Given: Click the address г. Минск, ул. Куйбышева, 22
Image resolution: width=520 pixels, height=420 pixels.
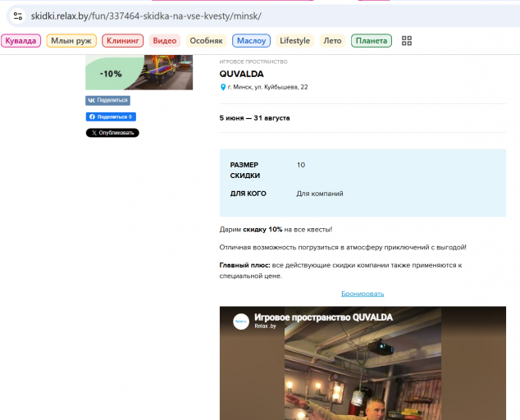Looking at the screenshot, I should pos(267,87).
